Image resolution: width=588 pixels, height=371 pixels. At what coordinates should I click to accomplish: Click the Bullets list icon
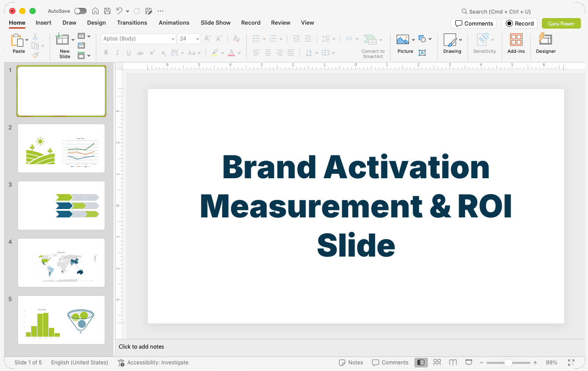pyautogui.click(x=256, y=39)
